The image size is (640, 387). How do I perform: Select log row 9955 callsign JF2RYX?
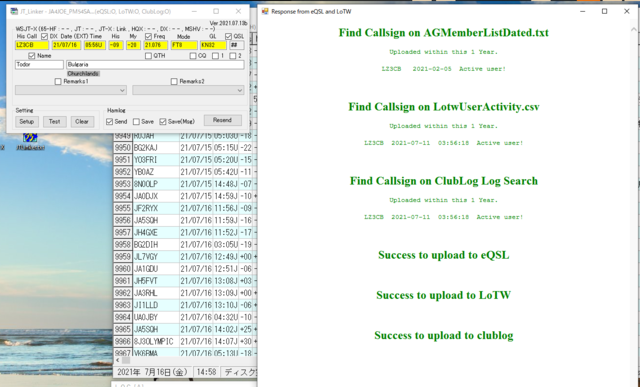click(x=156, y=208)
